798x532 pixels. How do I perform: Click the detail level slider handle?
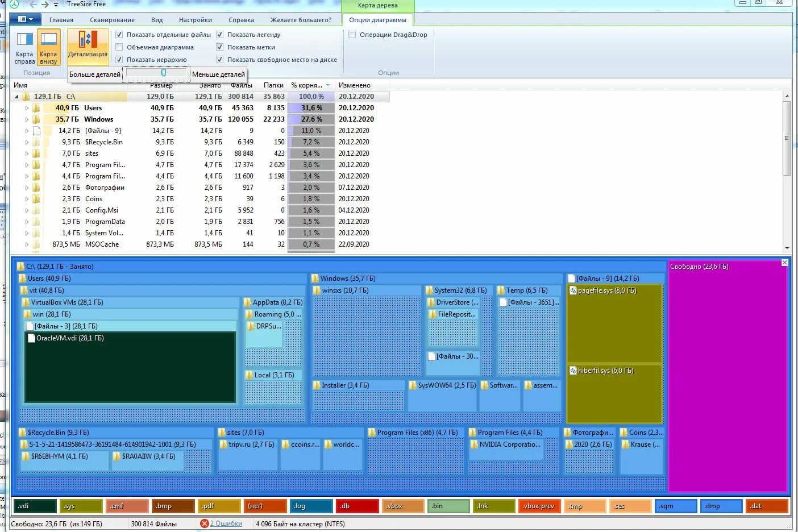tap(164, 73)
